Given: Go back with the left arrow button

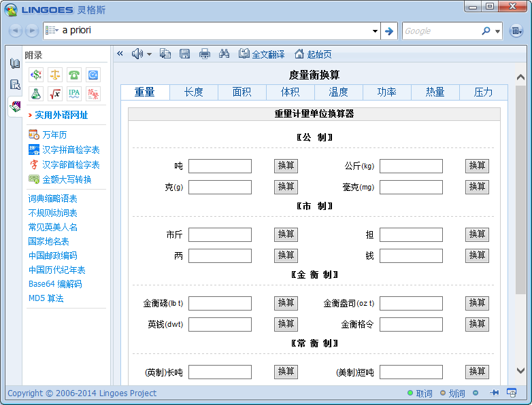Looking at the screenshot, I should [x=15, y=31].
